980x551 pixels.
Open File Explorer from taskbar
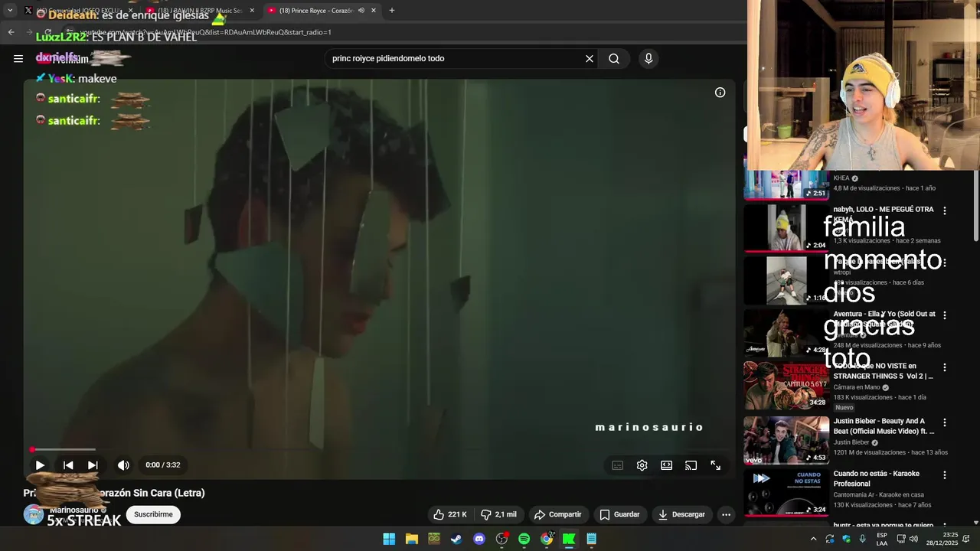pyautogui.click(x=411, y=539)
